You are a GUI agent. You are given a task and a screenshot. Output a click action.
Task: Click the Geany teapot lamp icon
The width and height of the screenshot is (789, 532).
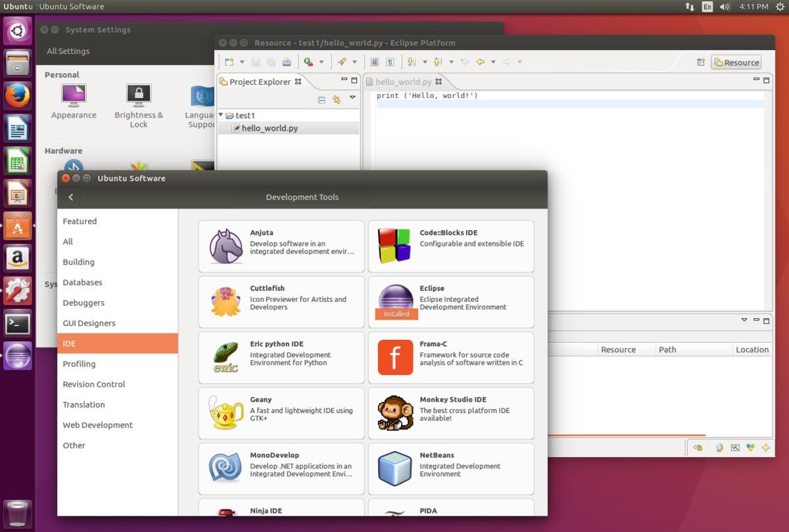(226, 413)
